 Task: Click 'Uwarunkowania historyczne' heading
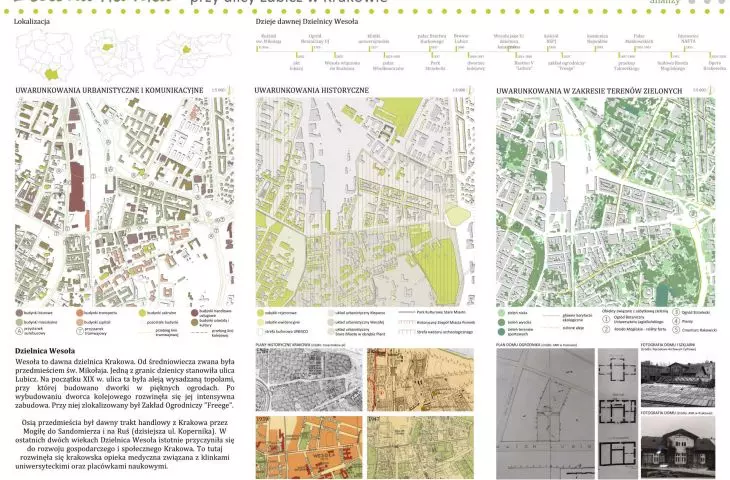[x=311, y=90]
